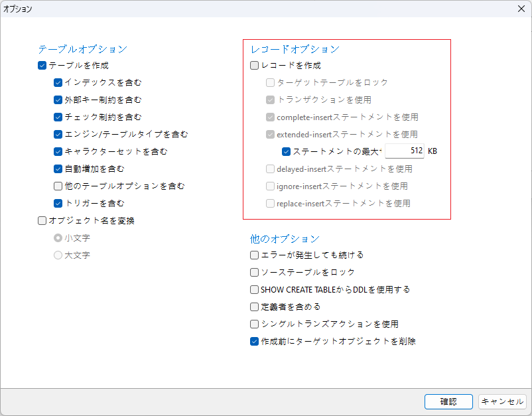Image resolution: width=532 pixels, height=416 pixels.
Task: Check the レコードを作成 checkbox
Action: click(x=255, y=66)
